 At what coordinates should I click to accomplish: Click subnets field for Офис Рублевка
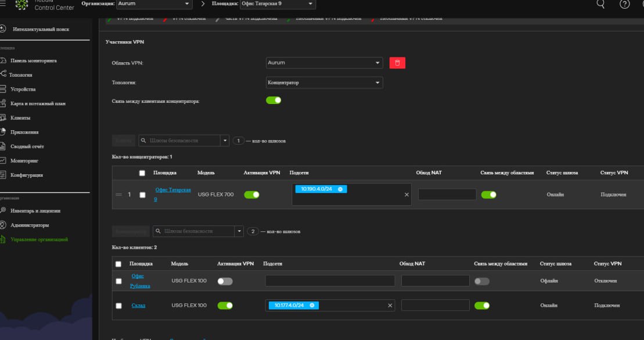pyautogui.click(x=330, y=281)
